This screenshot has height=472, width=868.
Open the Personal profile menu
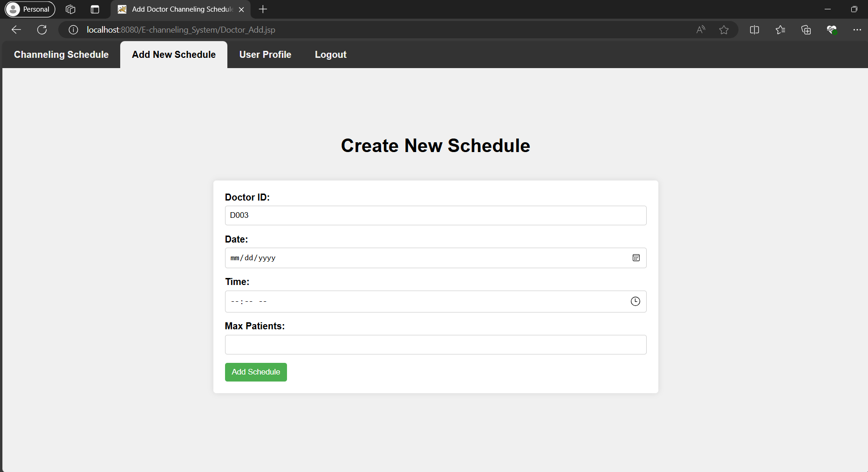(x=30, y=9)
